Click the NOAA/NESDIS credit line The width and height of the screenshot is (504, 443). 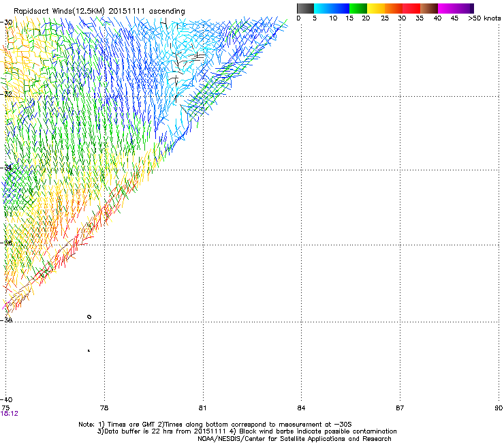(294, 439)
